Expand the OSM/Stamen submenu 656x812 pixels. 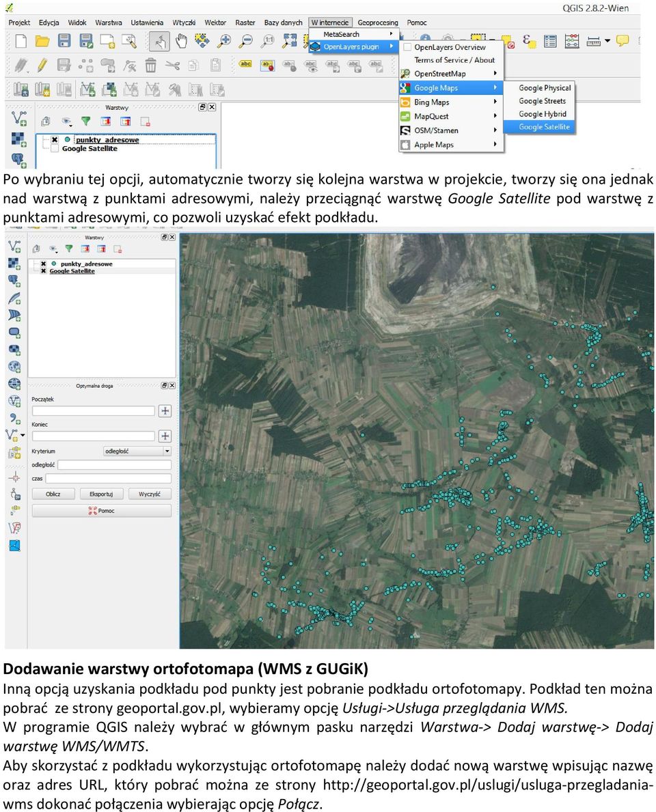451,130
